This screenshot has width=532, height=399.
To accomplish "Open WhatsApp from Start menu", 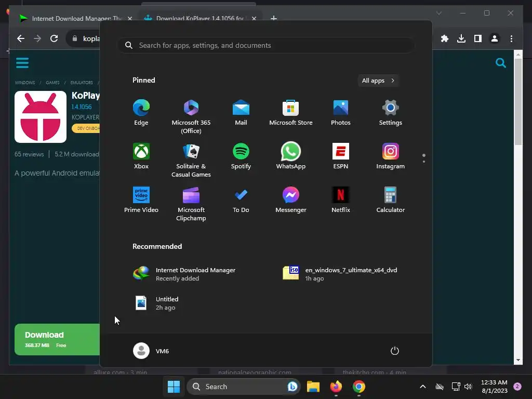I will click(291, 156).
